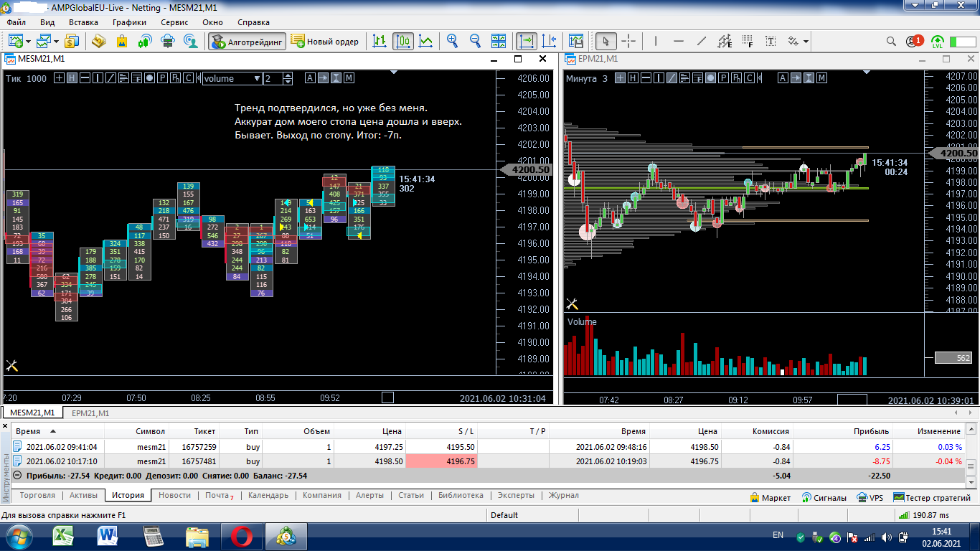The width and height of the screenshot is (980, 551).
Task: Expand the profiles dropdown arrow
Action: tap(57, 41)
